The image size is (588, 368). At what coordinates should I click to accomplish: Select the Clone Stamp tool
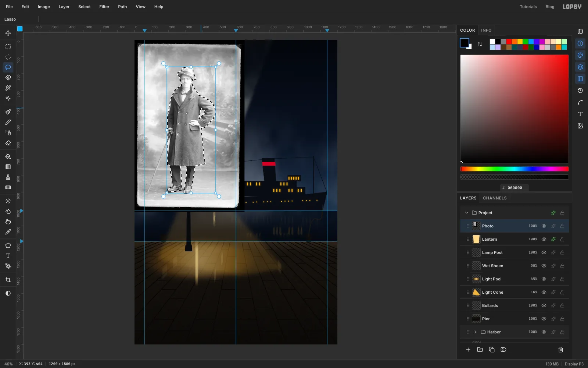[x=8, y=177]
